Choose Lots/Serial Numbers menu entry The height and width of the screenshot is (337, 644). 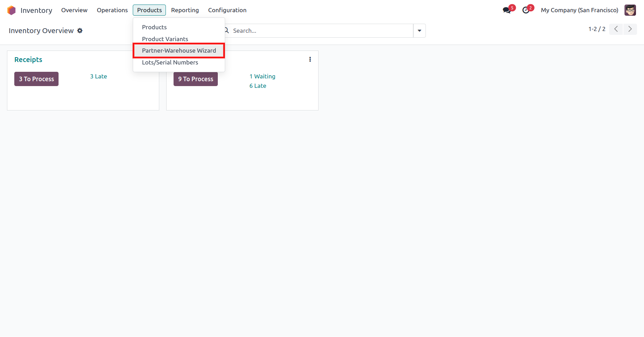point(179,62)
